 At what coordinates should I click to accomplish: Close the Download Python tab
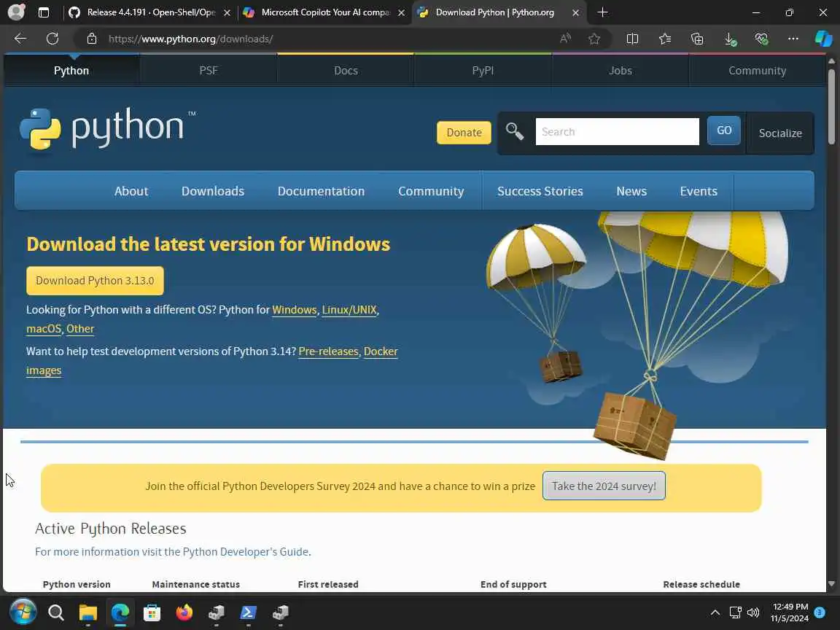point(575,12)
